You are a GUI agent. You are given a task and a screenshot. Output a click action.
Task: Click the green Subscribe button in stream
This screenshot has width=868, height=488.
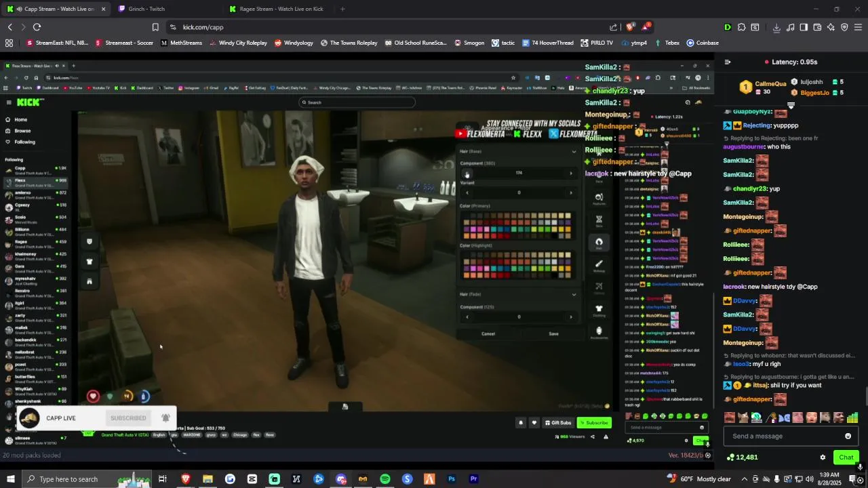click(x=594, y=423)
